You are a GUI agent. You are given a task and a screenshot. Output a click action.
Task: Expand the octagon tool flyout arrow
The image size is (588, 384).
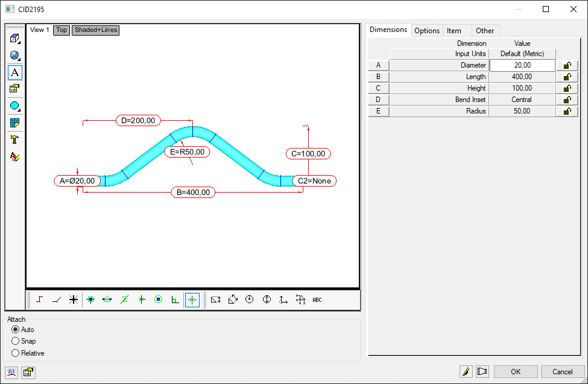[x=20, y=111]
